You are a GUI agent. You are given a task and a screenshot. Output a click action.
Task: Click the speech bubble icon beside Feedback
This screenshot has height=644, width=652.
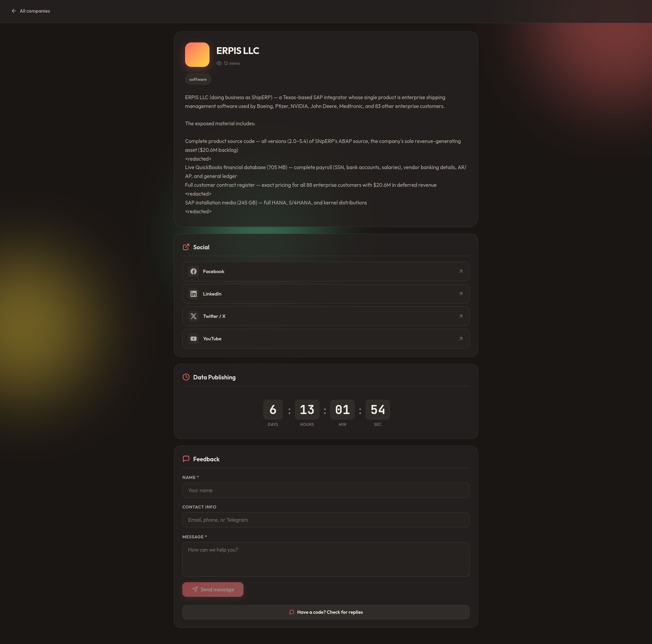186,459
